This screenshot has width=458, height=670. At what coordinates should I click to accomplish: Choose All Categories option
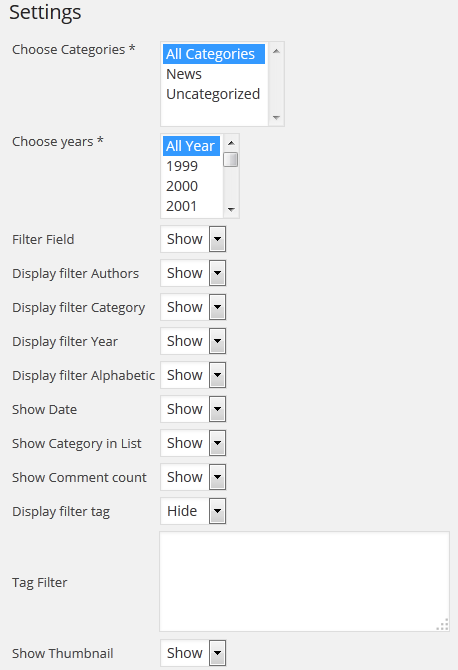click(x=214, y=54)
